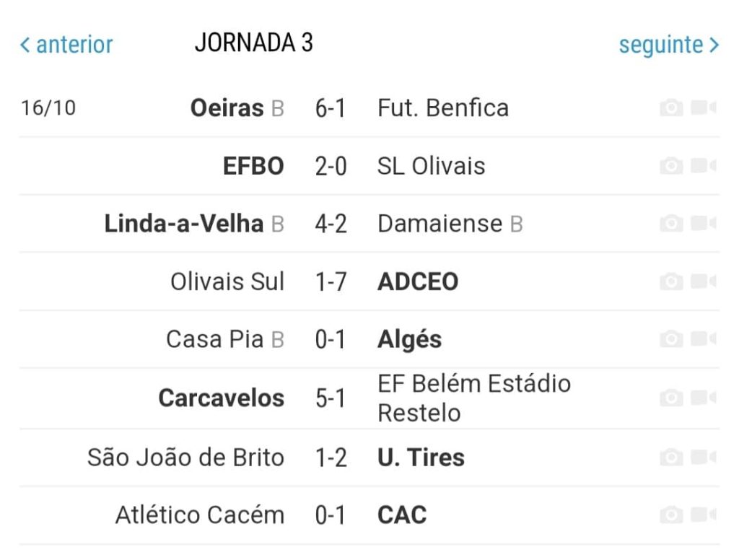Open video for São João de Brito match
This screenshot has height=560, width=739.
point(704,458)
